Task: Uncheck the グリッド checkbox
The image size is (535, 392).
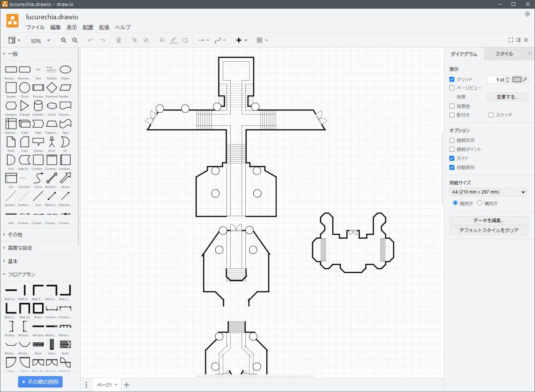Action: click(452, 79)
